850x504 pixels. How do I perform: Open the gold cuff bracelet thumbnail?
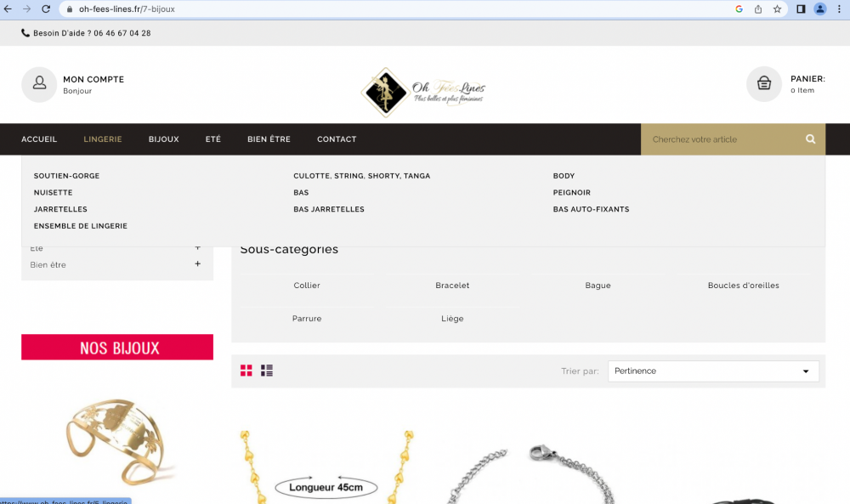119,442
